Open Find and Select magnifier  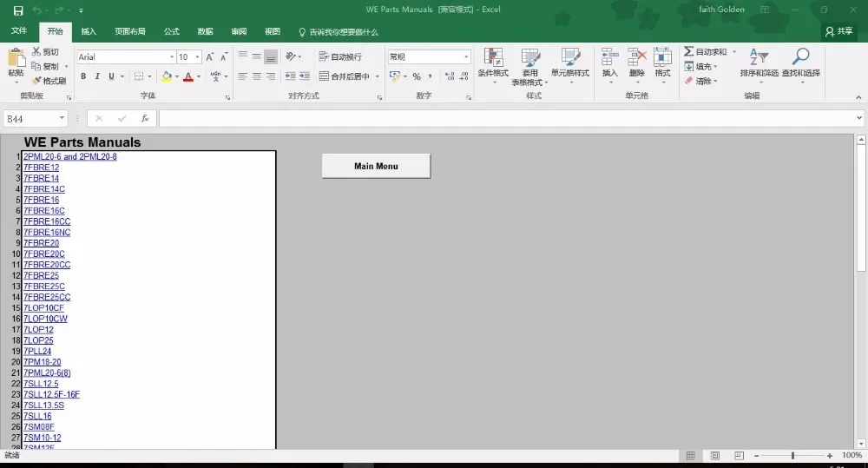coord(800,57)
